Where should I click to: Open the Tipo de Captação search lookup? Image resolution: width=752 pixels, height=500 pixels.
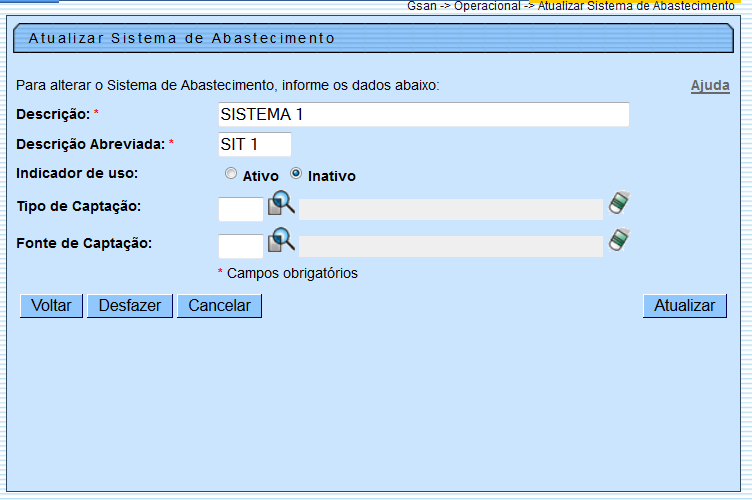[x=281, y=206]
